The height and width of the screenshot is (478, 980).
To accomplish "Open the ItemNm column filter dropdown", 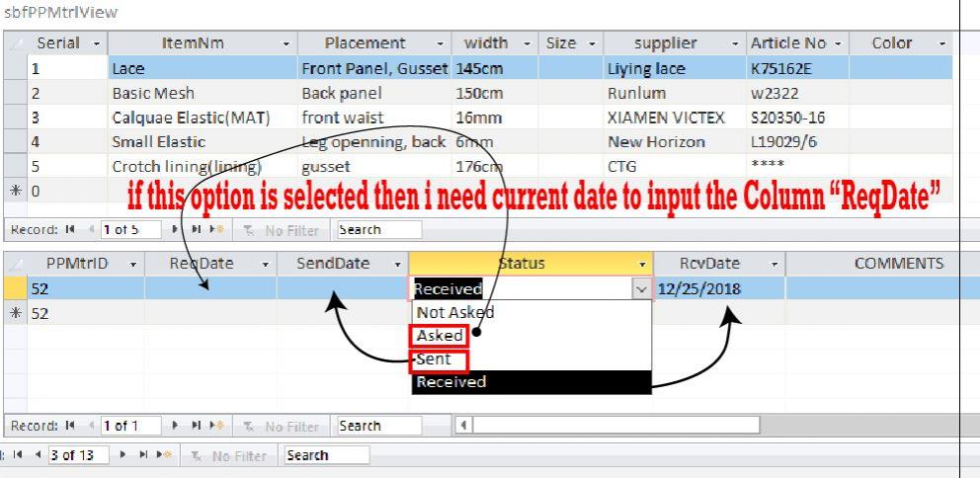I will (286, 43).
